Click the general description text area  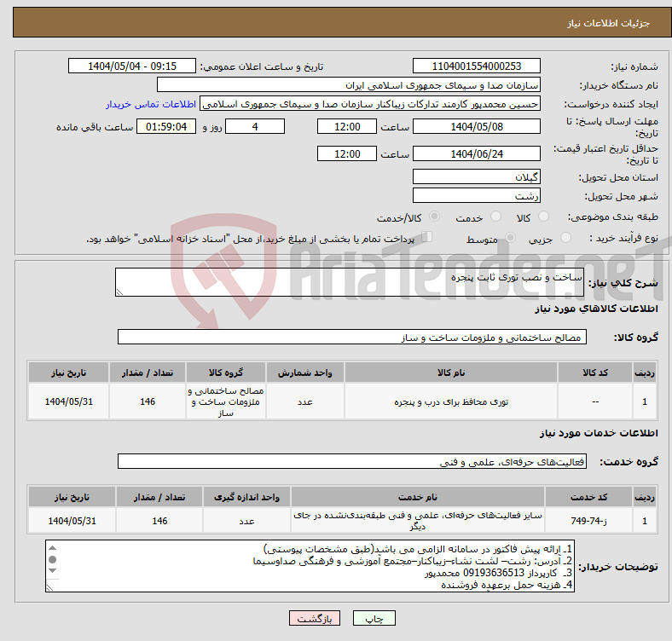[350, 282]
